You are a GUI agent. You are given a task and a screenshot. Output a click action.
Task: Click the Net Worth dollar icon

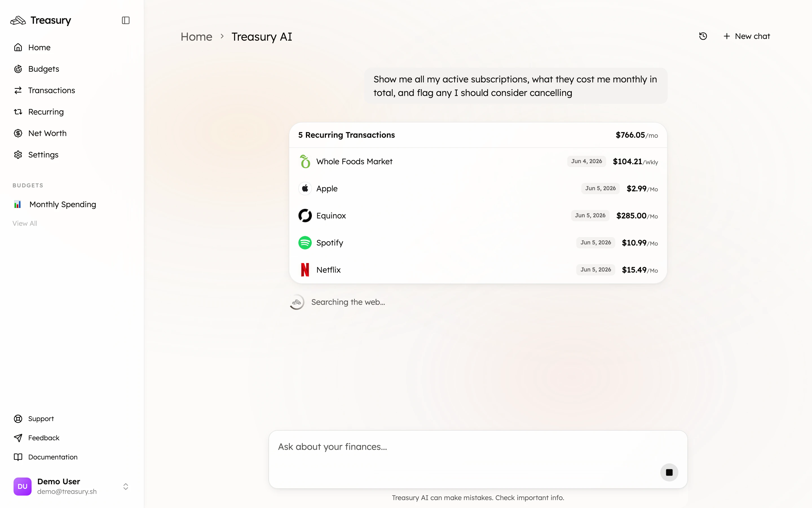[18, 133]
